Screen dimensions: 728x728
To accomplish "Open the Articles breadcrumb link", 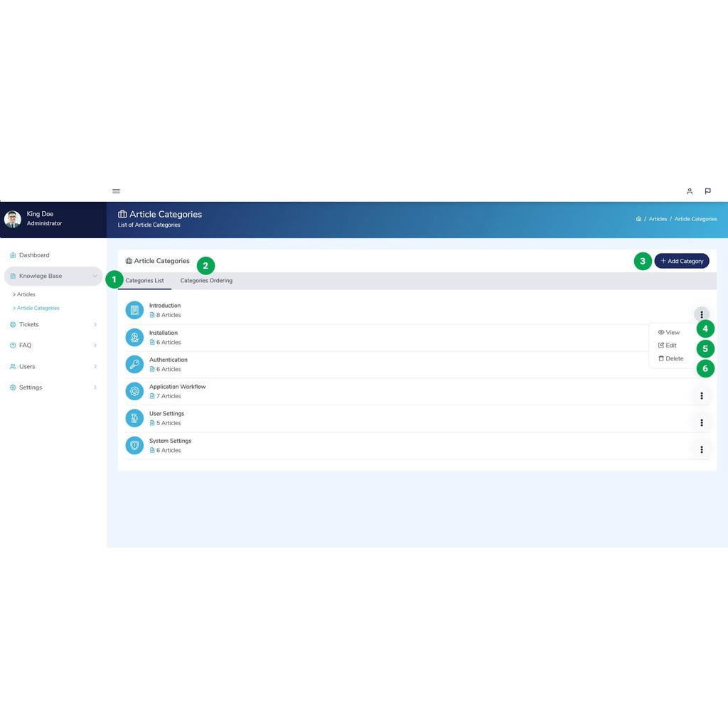I will [658, 219].
